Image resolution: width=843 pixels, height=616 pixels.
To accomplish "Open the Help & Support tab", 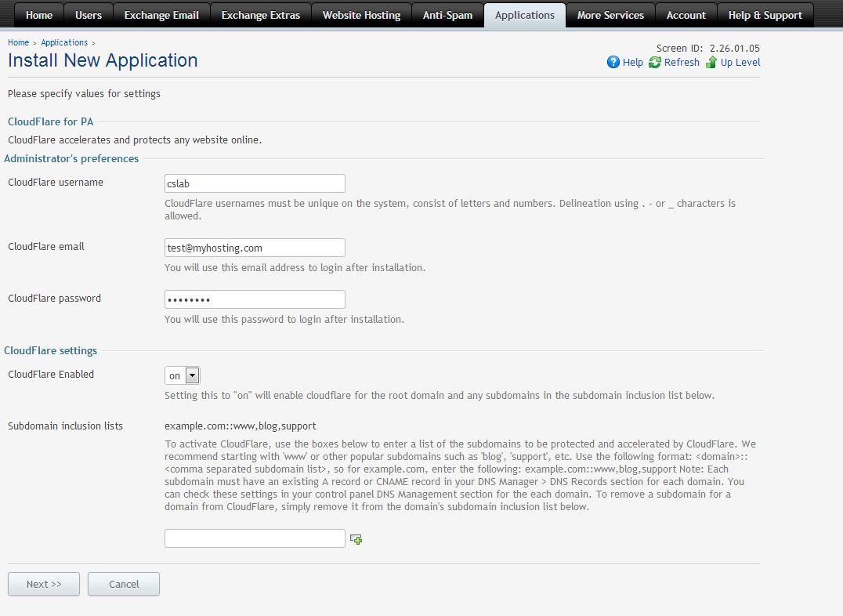I will (x=765, y=15).
